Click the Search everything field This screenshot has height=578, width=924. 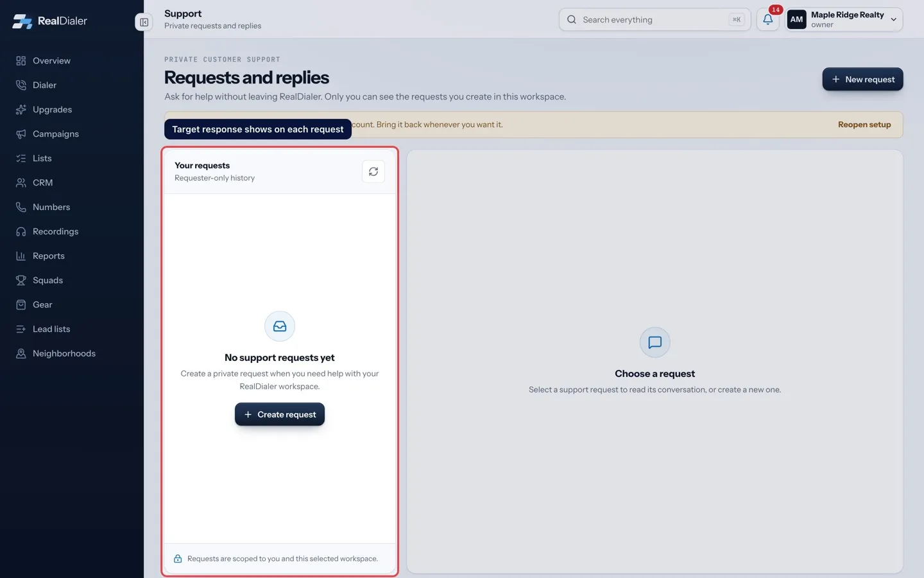[654, 20]
